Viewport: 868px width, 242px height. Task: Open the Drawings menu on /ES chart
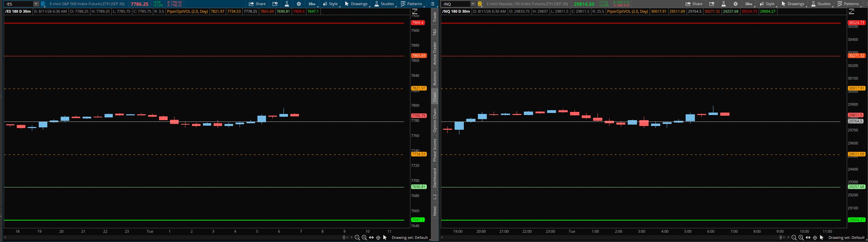357,4
